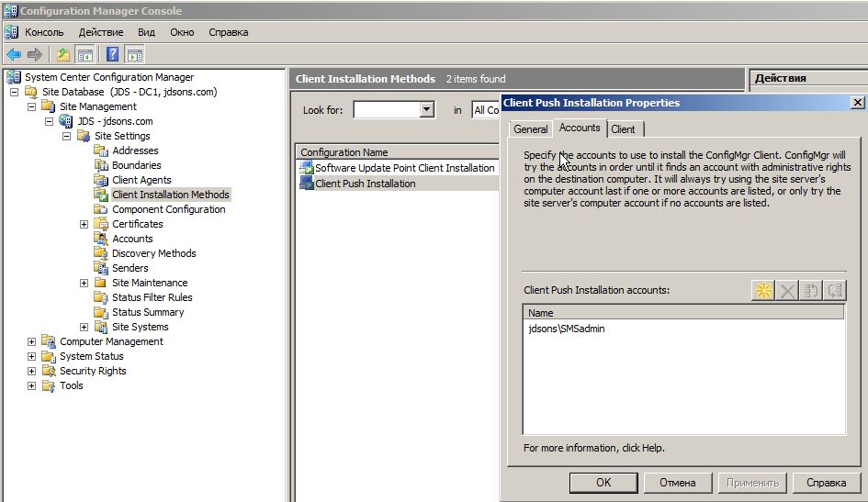Click the Look for input field
Screen dimensions: 868x502
click(387, 109)
